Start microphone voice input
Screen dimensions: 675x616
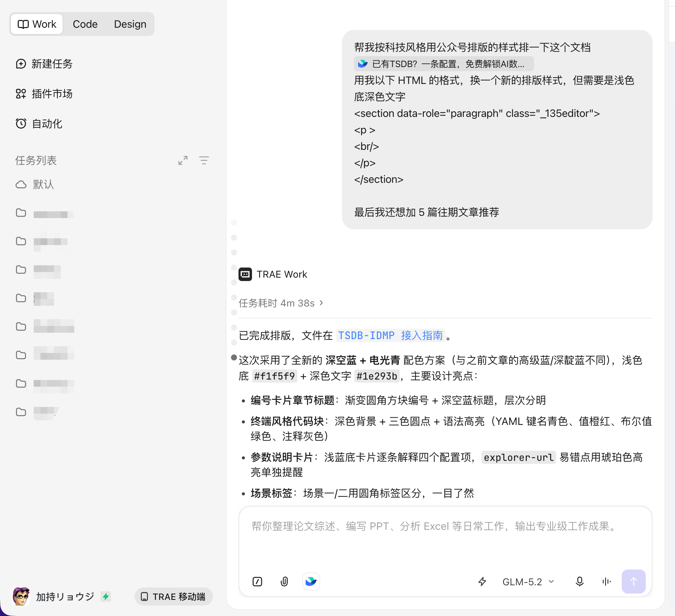[579, 582]
